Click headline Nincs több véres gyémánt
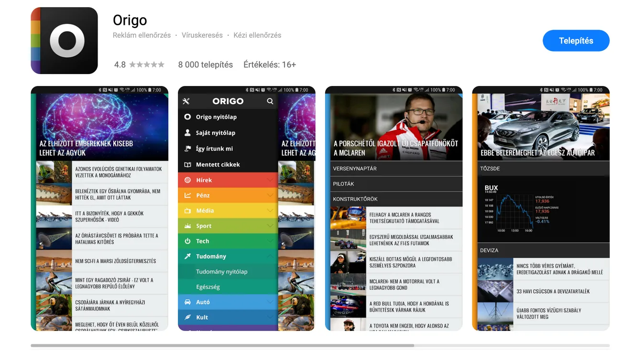This screenshot has width=644, height=362. 559,269
